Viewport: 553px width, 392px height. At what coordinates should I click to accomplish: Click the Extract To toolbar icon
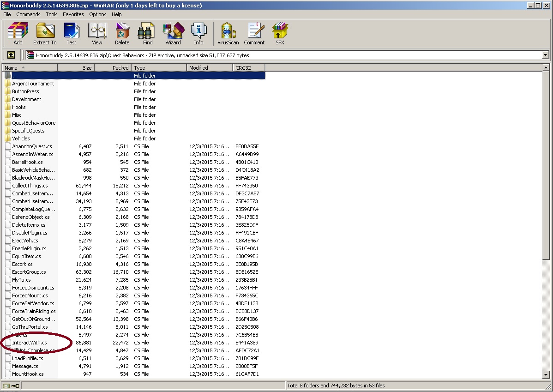(45, 34)
